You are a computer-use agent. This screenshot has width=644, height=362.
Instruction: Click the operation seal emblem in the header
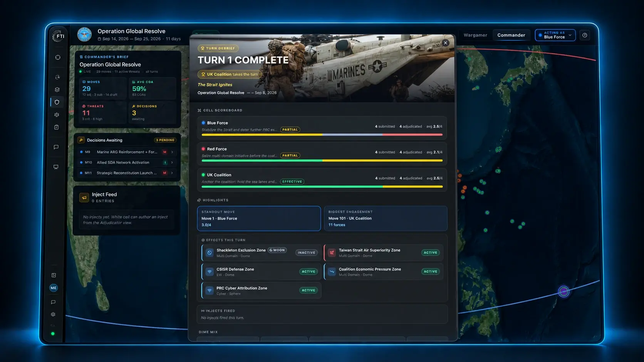click(x=84, y=35)
